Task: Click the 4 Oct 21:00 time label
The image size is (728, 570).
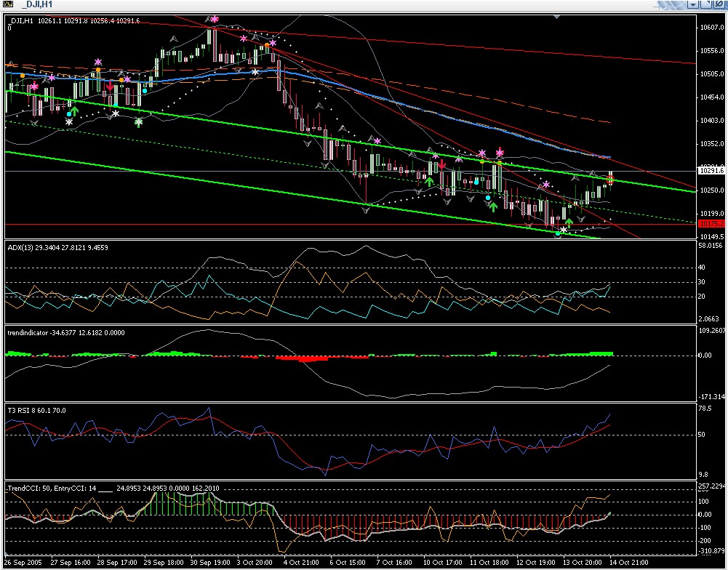Action: tap(301, 563)
